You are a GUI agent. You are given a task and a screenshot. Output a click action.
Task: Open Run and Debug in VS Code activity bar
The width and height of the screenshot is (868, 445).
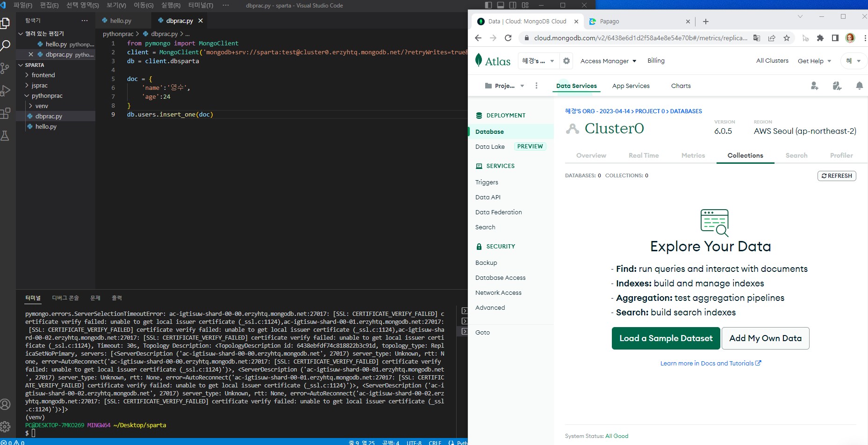(5, 91)
